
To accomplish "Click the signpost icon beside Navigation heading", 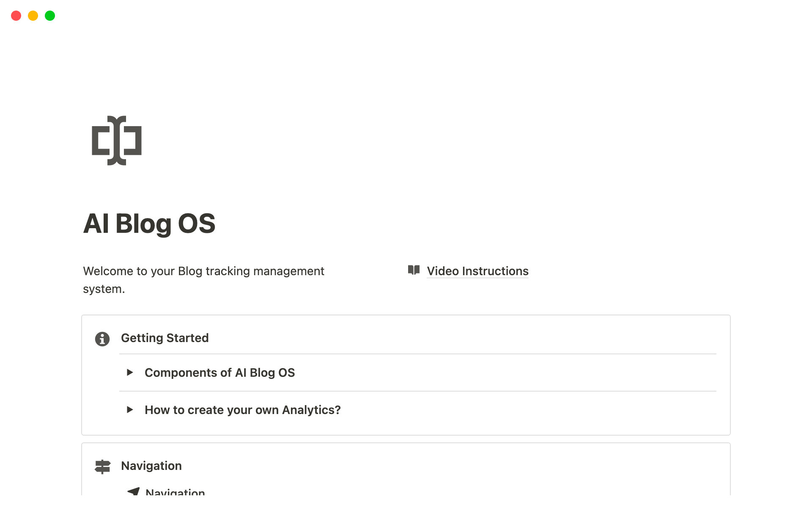I will click(x=102, y=467).
